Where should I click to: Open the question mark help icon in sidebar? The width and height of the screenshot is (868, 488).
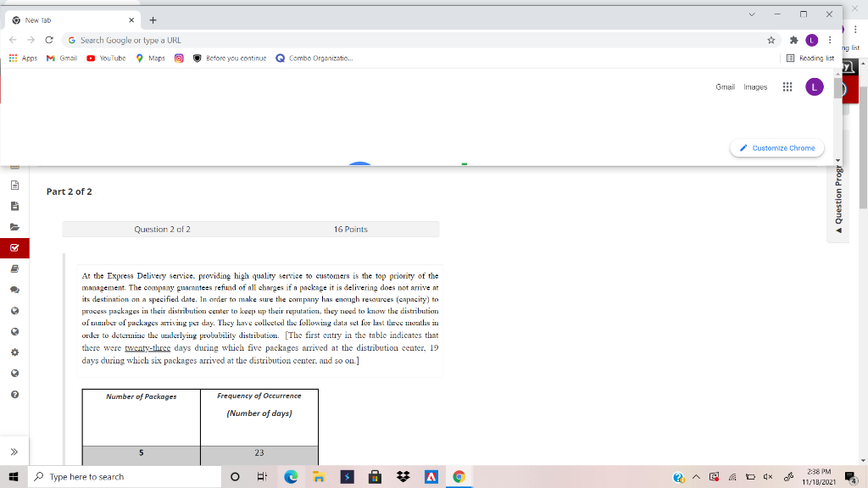(x=14, y=394)
